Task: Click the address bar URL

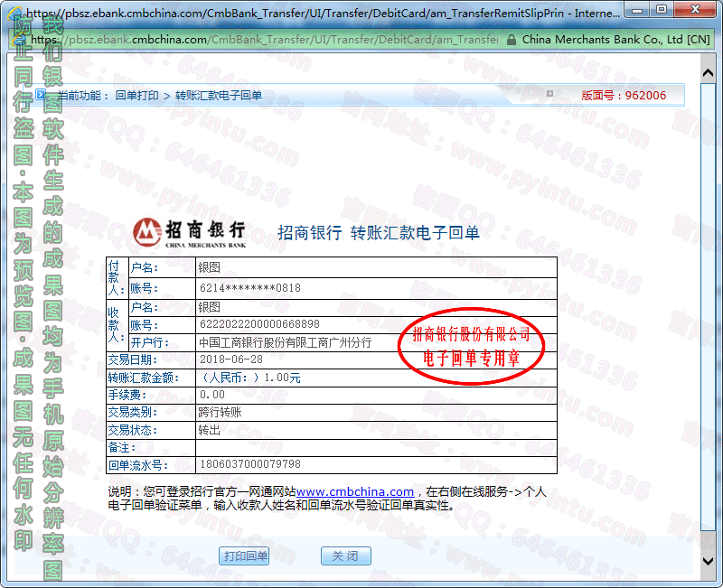Action: point(264,40)
